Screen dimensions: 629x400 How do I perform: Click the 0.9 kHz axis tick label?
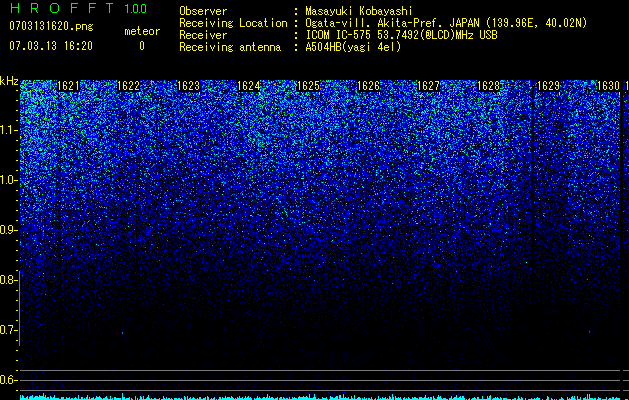[x=7, y=230]
